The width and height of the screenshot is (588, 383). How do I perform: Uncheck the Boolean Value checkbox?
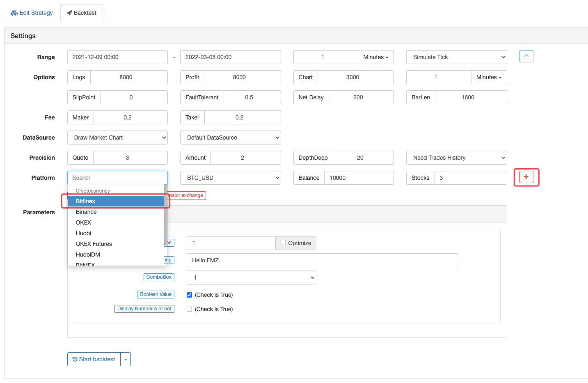point(189,295)
